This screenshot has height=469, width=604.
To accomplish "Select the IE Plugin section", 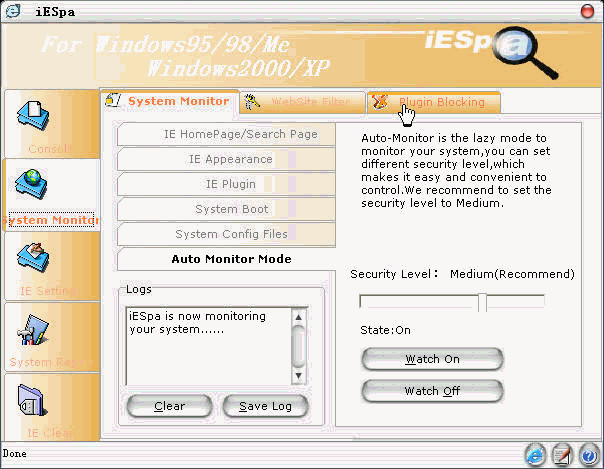I will [x=226, y=184].
